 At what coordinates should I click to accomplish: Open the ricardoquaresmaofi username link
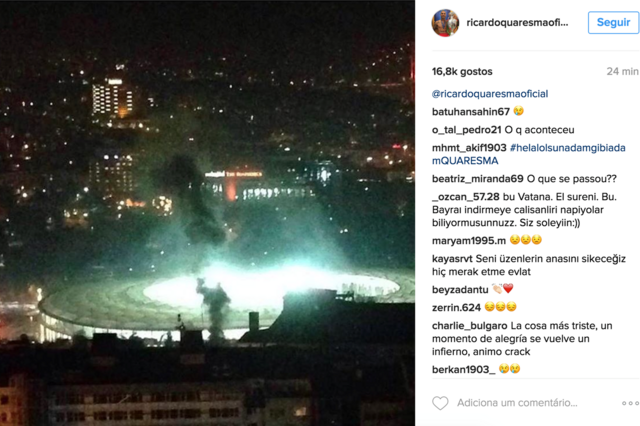pos(517,23)
